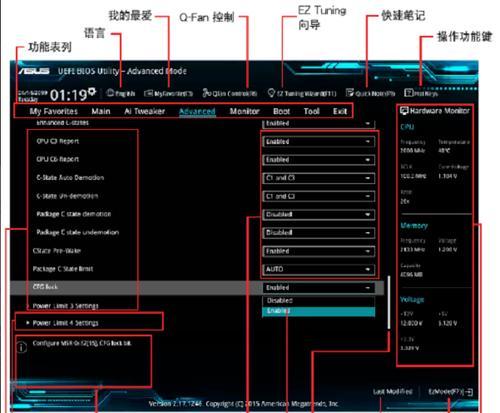Click the vertical scrollbar beside settings list
Screen dimensions: 500x413
click(389, 302)
